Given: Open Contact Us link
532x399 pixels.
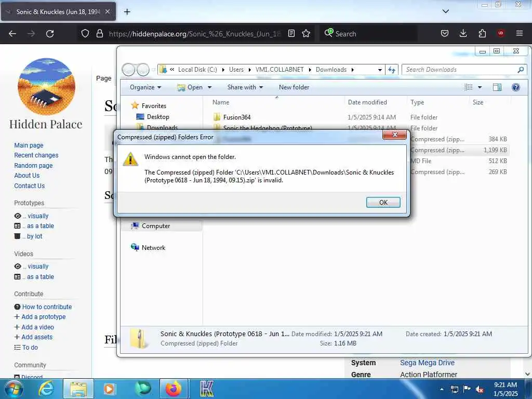Looking at the screenshot, I should pos(30,186).
